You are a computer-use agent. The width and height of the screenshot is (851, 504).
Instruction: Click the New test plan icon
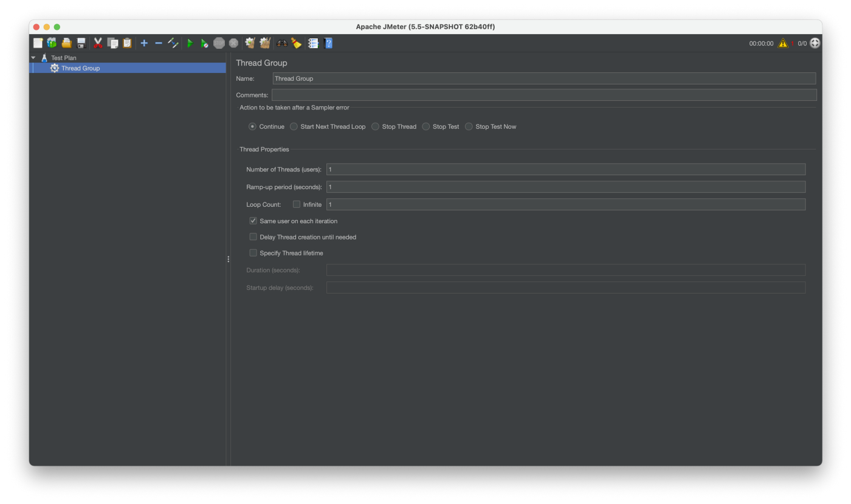[x=38, y=43]
